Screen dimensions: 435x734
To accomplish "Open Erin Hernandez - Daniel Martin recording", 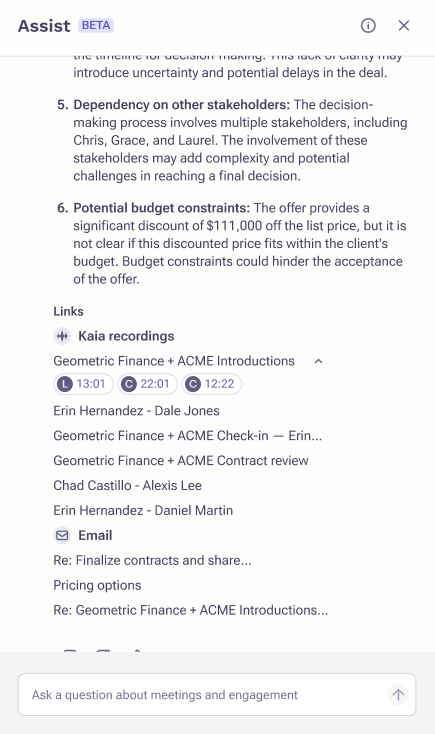I will click(143, 510).
